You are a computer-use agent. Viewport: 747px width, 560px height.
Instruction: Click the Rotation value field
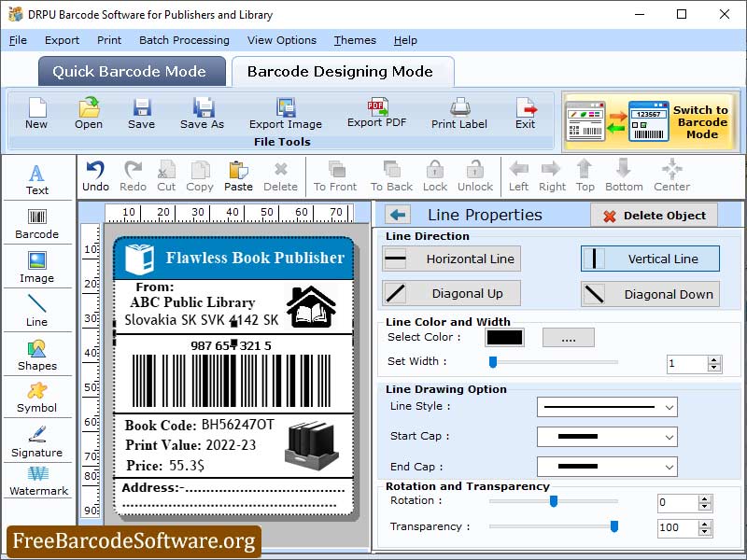click(x=679, y=502)
